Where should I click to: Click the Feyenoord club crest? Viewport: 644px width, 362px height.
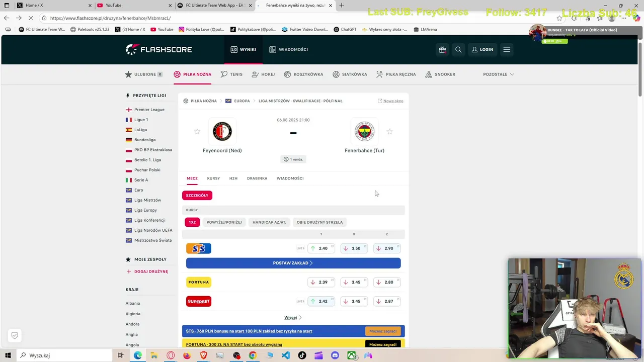click(x=222, y=132)
